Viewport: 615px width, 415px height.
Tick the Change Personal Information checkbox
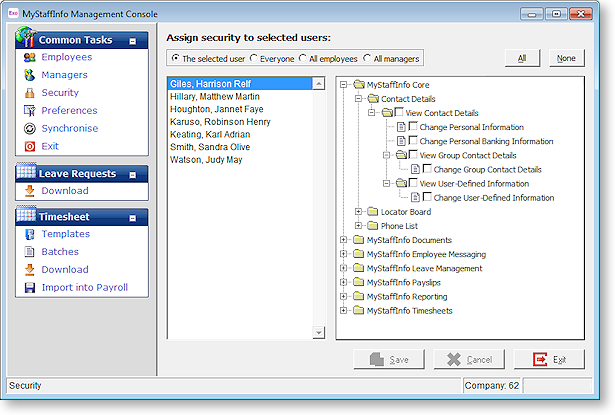point(413,128)
